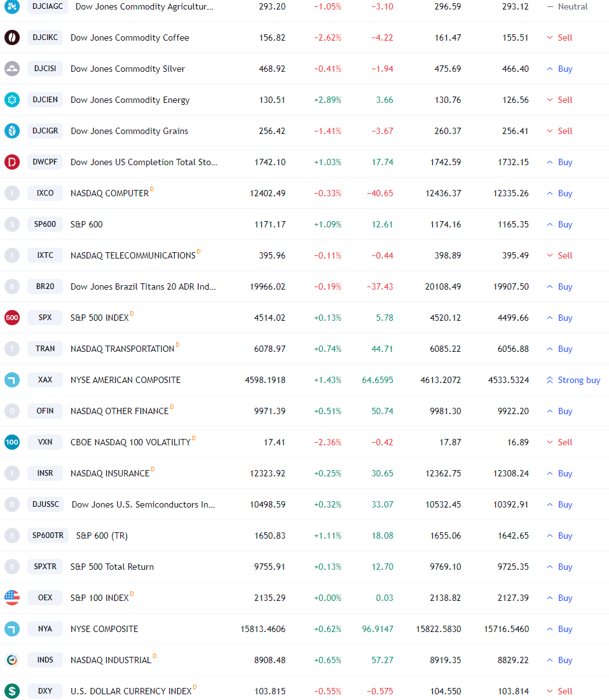
Task: Click the 20108.49 high value for BR20
Action: click(x=443, y=286)
